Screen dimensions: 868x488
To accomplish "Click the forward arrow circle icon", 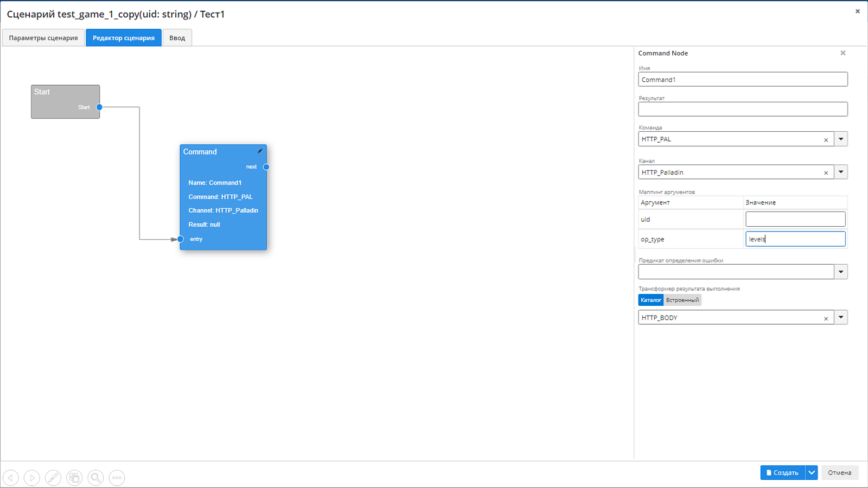I will [x=32, y=478].
